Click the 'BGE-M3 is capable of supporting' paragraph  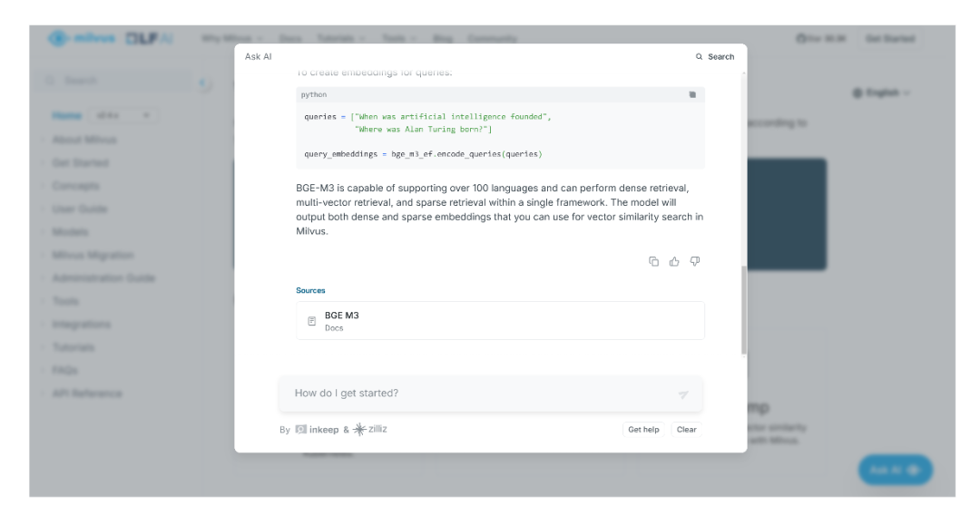[500, 209]
